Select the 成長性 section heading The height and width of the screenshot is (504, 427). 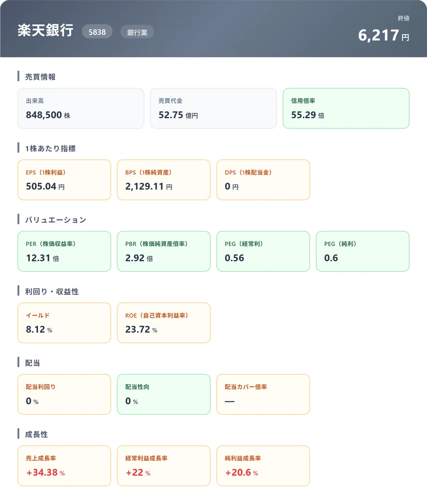tap(36, 434)
